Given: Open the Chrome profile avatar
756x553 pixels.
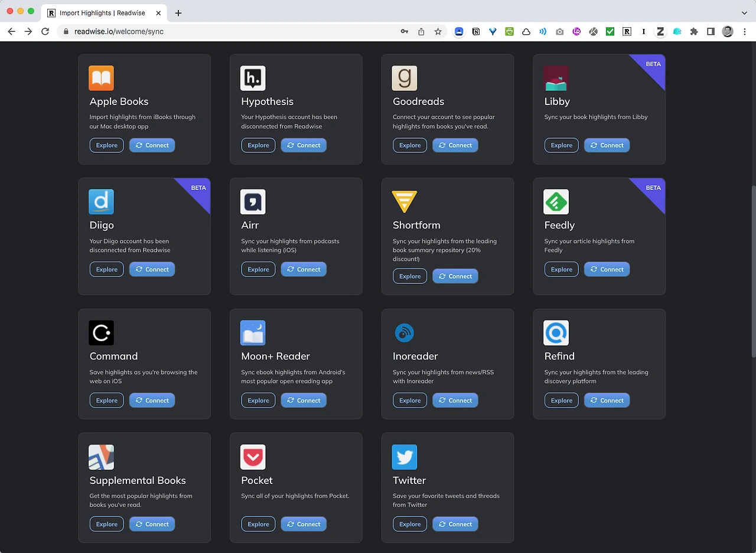Looking at the screenshot, I should (x=728, y=31).
